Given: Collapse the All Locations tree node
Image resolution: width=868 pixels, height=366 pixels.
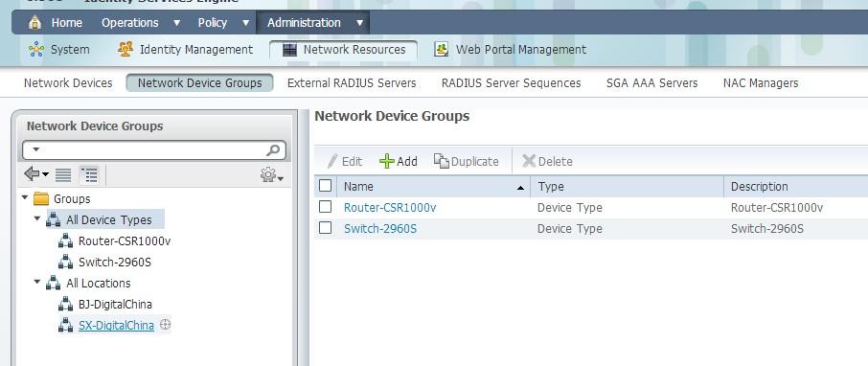Looking at the screenshot, I should point(37,282).
